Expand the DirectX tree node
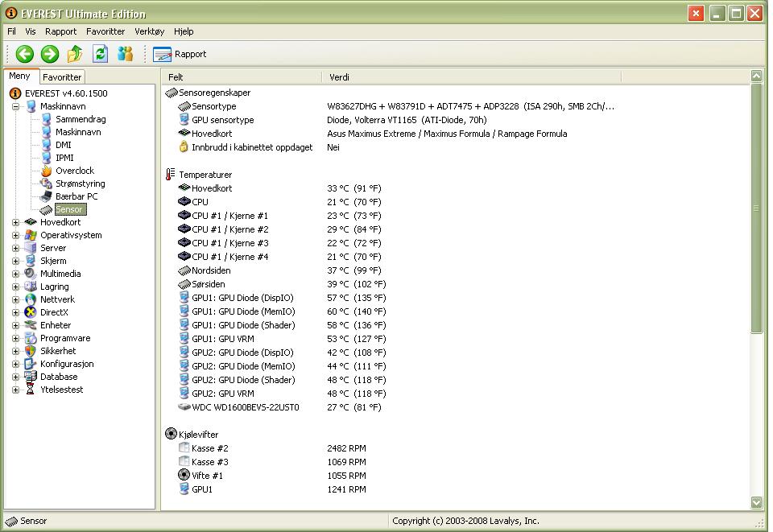 (16, 312)
